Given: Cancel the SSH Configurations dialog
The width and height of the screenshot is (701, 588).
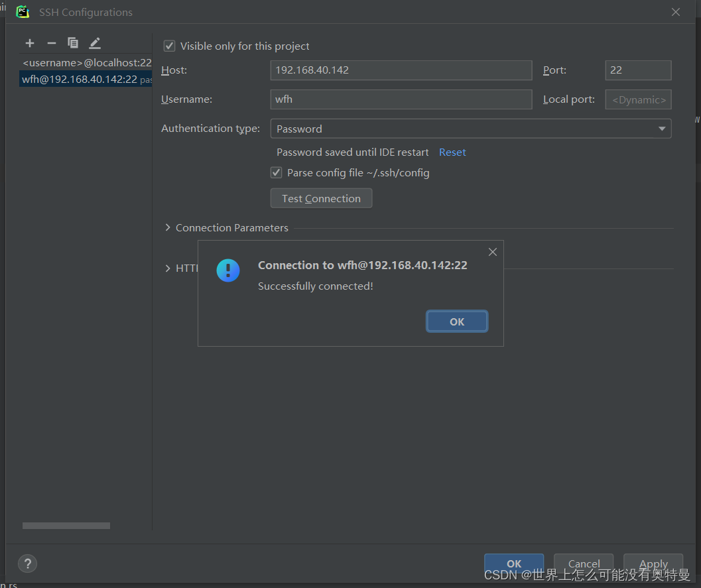Looking at the screenshot, I should [x=584, y=563].
